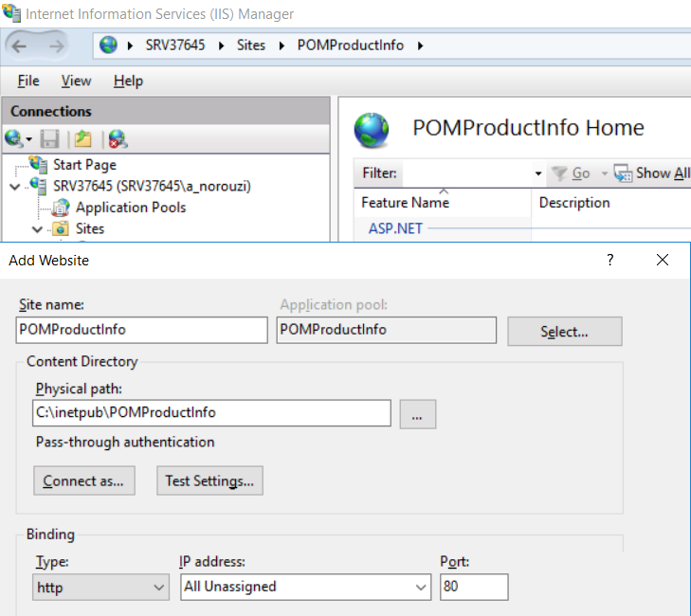Click the Select... application pool button
This screenshot has width=691, height=616.
point(565,332)
